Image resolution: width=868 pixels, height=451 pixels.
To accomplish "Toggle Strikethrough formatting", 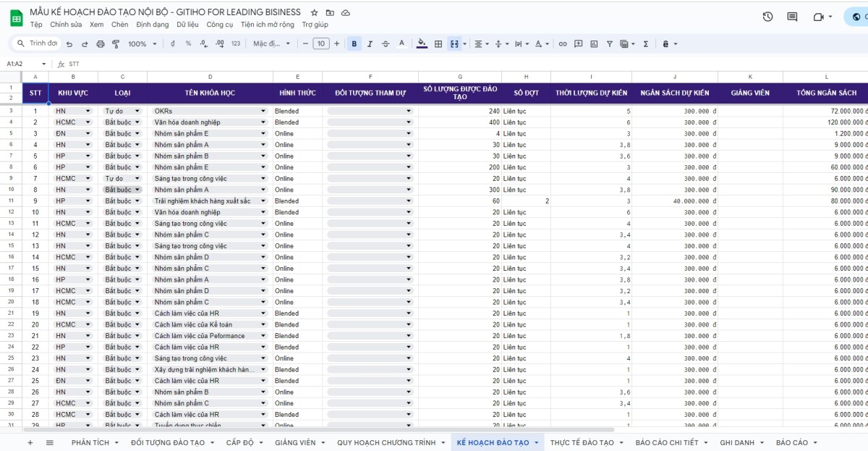I will [x=386, y=44].
